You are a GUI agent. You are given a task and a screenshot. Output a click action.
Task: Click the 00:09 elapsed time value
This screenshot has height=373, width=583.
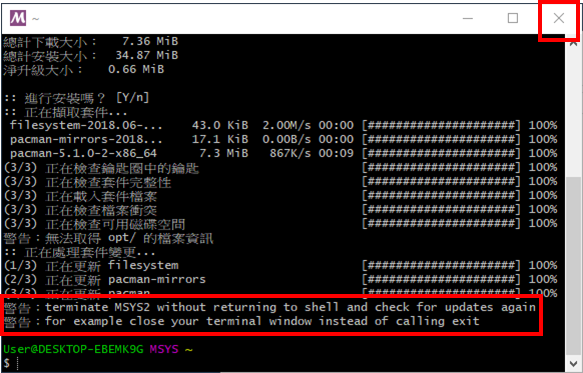[336, 153]
